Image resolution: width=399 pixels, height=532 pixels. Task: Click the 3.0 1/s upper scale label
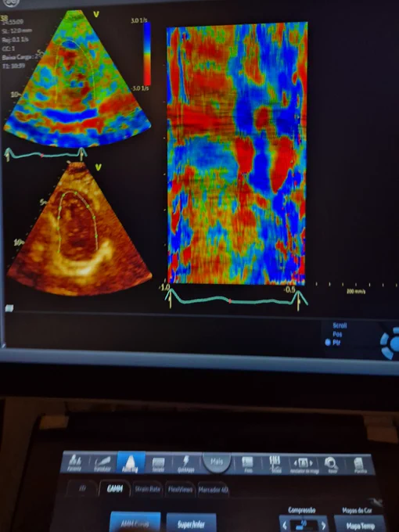point(139,20)
